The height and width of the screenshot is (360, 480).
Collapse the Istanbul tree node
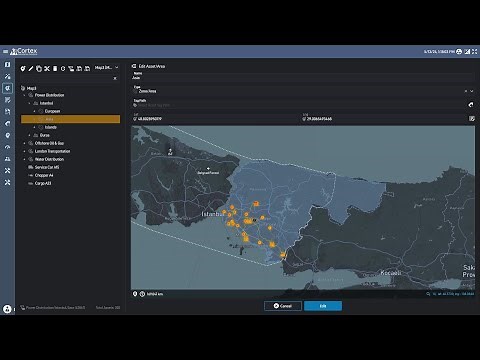(29, 103)
